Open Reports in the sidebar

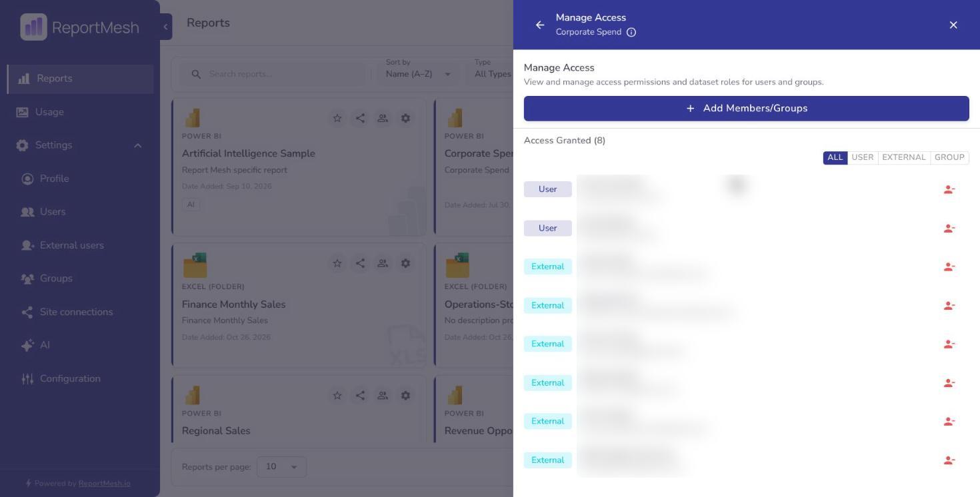tap(81, 79)
